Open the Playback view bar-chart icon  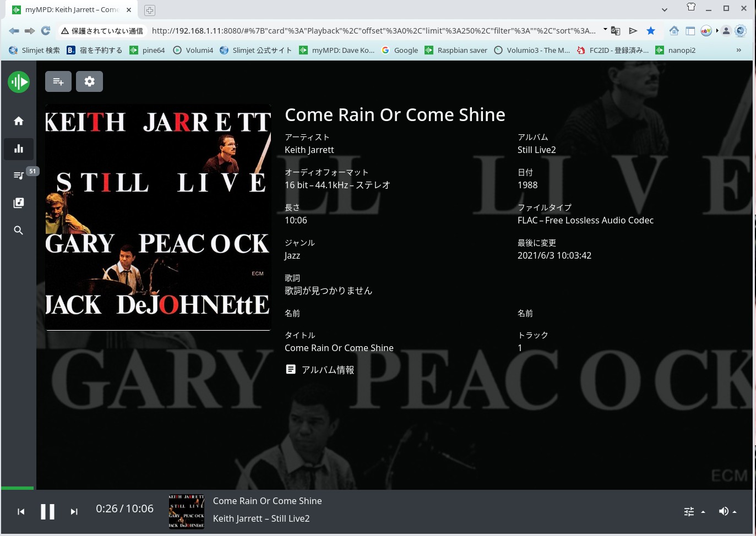[19, 149]
